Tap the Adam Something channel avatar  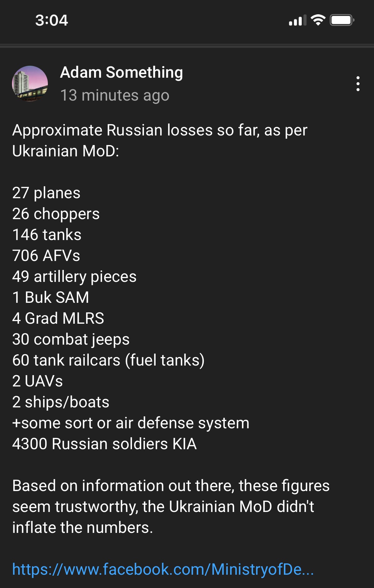(30, 84)
